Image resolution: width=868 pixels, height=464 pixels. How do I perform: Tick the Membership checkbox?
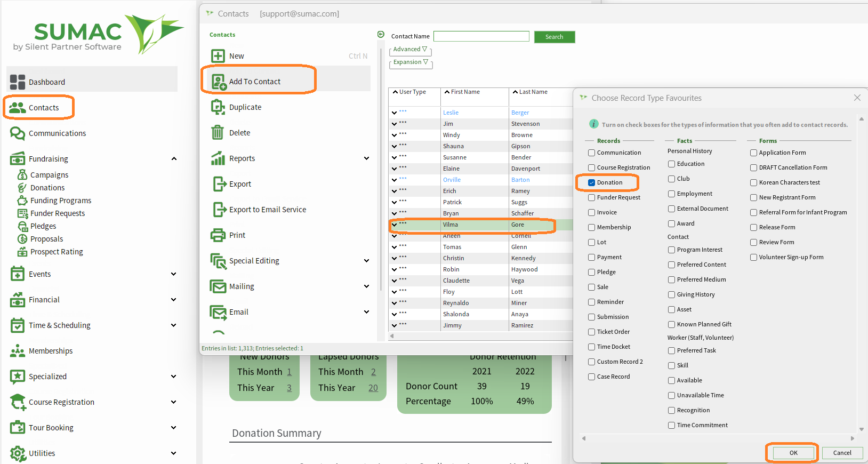[x=591, y=227]
